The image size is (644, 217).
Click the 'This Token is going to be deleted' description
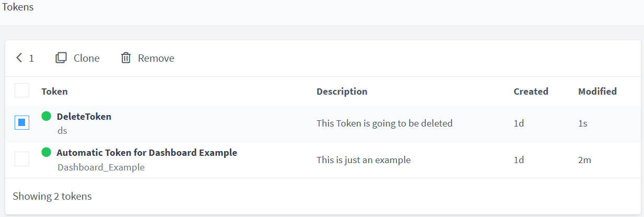click(x=384, y=123)
